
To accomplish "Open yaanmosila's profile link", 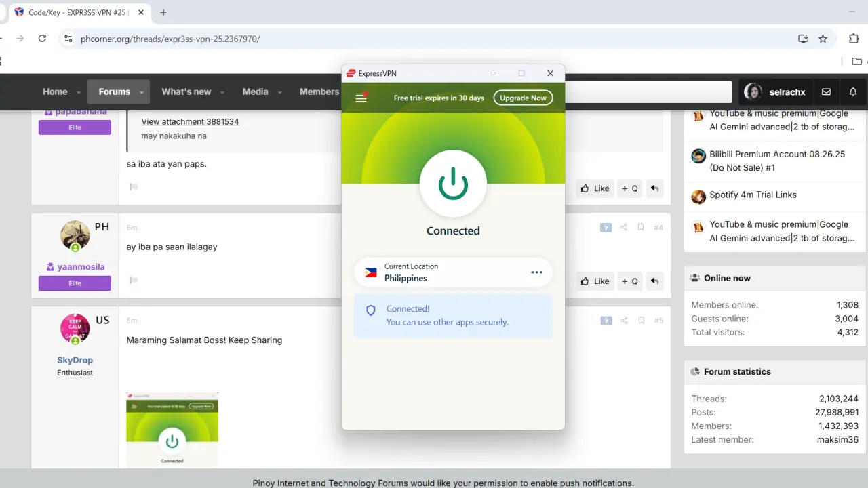I will (x=81, y=267).
